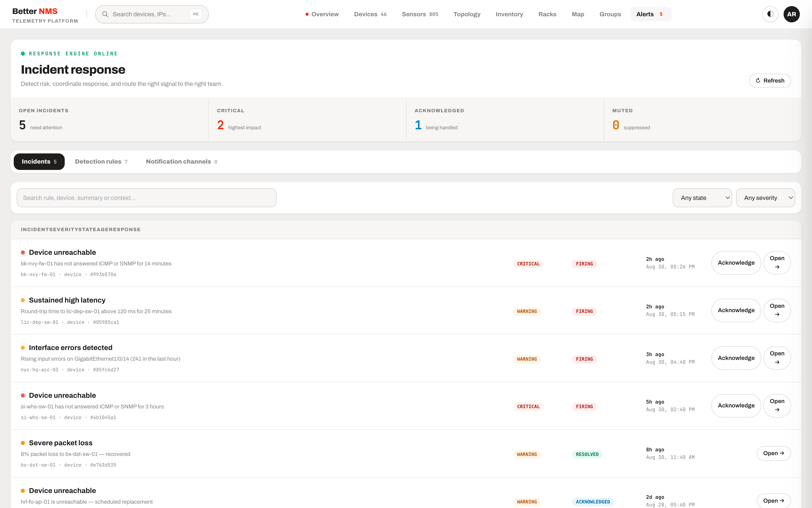Open the si-whs-sw-01 incident

(x=777, y=406)
